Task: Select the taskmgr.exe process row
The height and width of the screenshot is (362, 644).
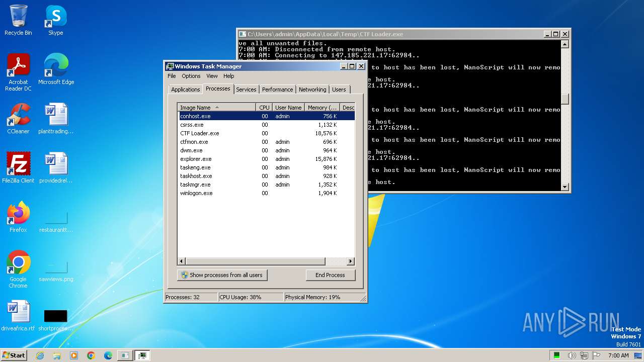Action: pyautogui.click(x=266, y=185)
